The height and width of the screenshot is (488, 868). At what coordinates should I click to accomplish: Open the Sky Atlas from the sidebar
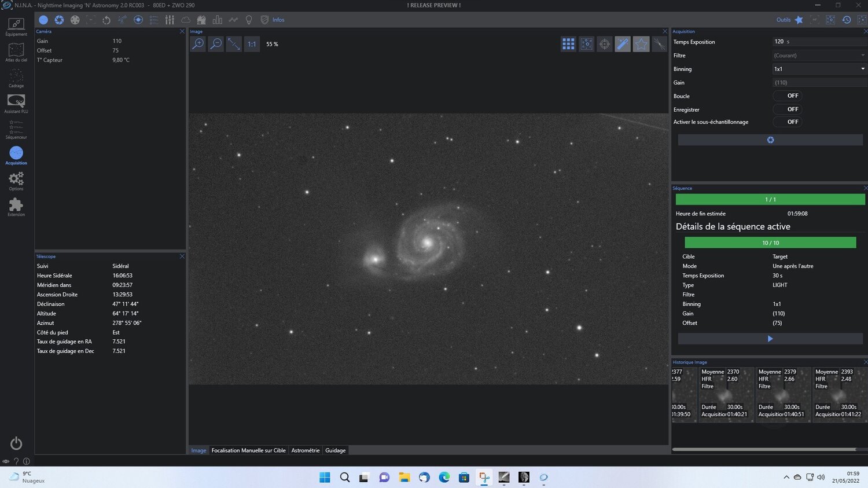point(16,52)
